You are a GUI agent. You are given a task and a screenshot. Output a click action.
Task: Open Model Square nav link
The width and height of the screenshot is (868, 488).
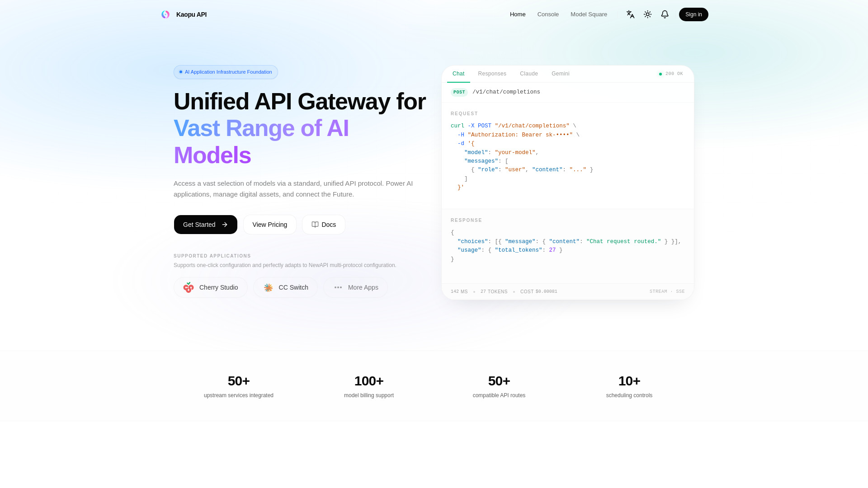[x=589, y=14]
